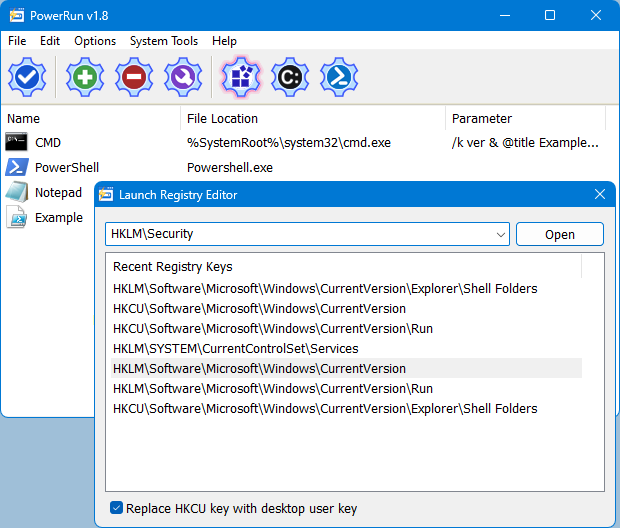Launch PowerShell from the blue toolbar icon
The height and width of the screenshot is (528, 620).
[339, 76]
